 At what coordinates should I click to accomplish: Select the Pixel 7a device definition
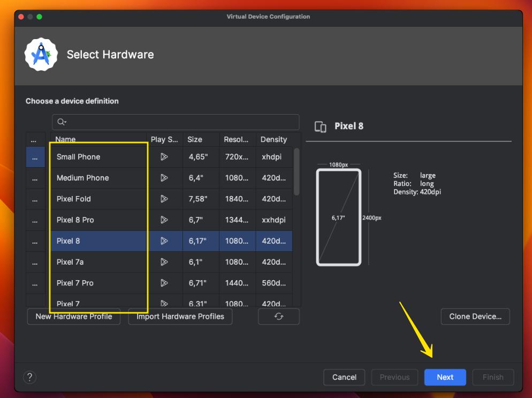pyautogui.click(x=171, y=262)
